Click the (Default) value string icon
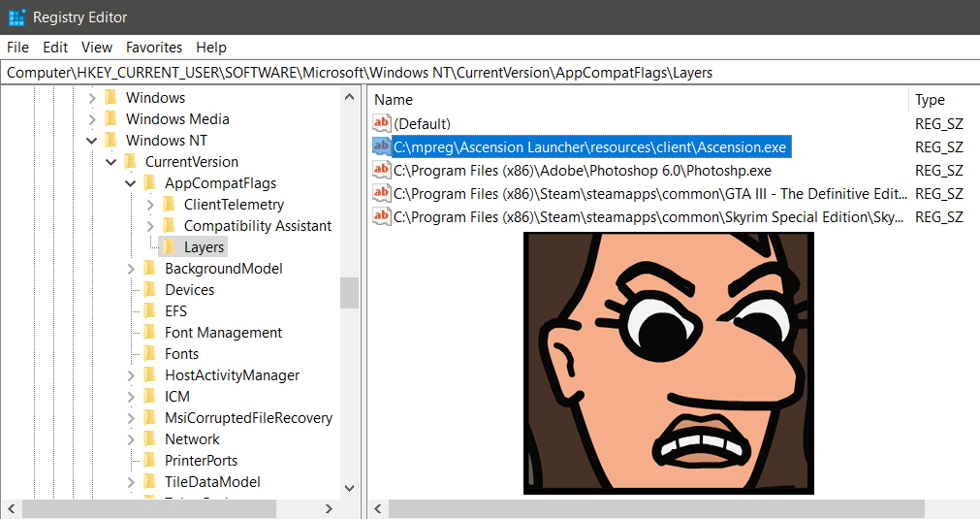980x519 pixels. tap(382, 122)
